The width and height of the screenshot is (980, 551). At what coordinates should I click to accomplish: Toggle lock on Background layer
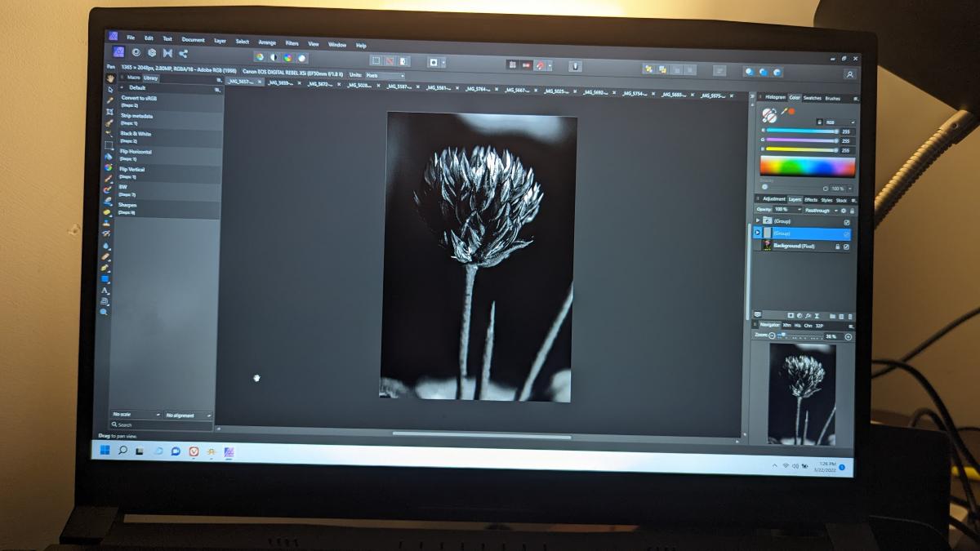click(x=837, y=247)
